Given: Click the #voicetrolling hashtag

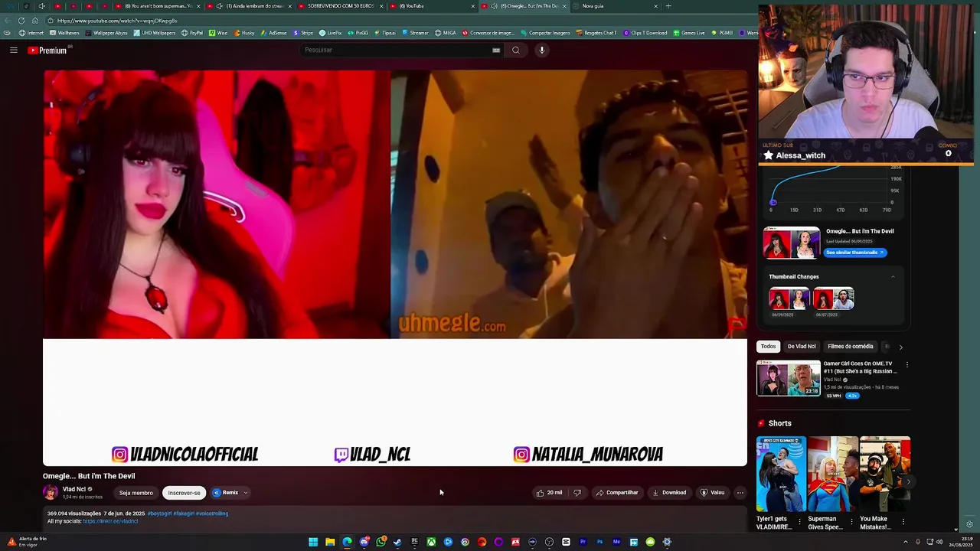Looking at the screenshot, I should tap(211, 514).
